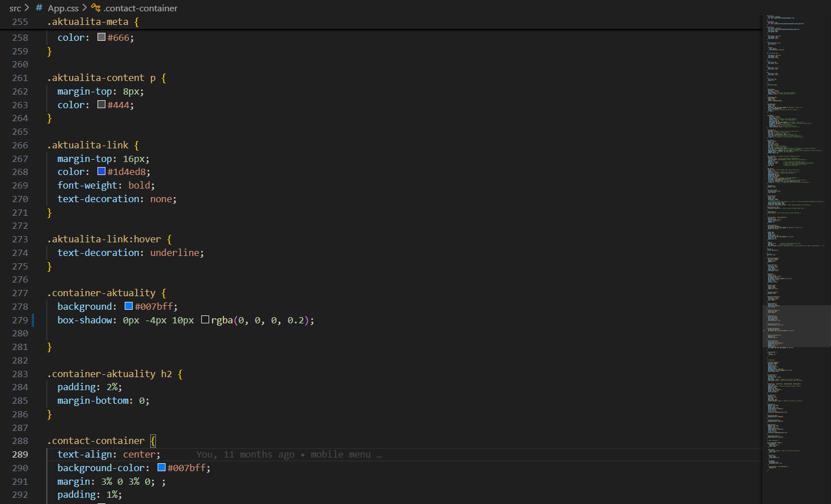Click the modified-line indicator in the gutter at line 279
This screenshot has width=831, height=504.
33,320
